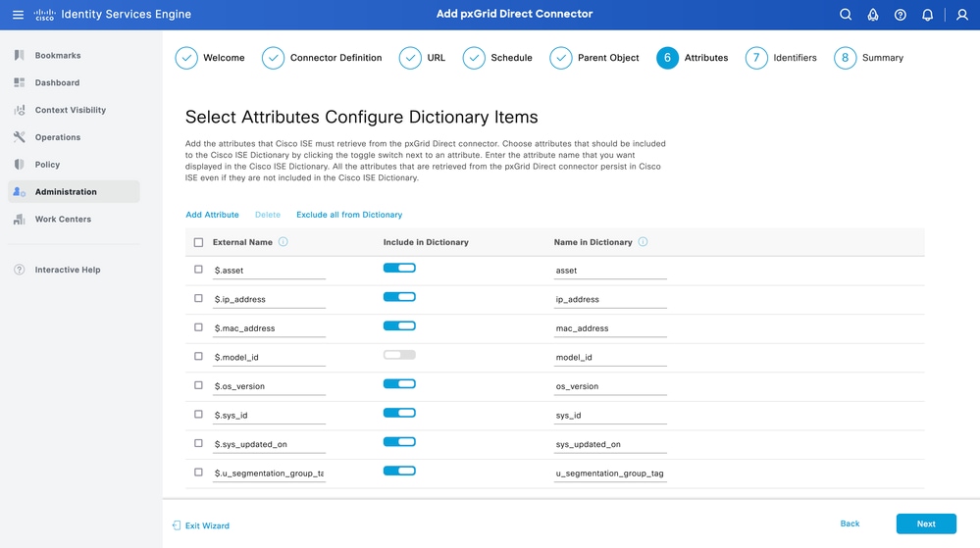980x548 pixels.
Task: Click Exclude all from Dictionary
Action: [x=349, y=215]
